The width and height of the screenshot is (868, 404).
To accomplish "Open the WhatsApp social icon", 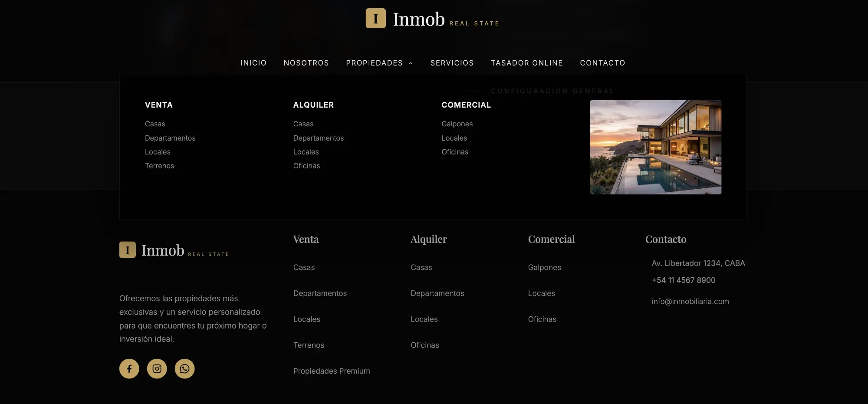I will coord(184,369).
